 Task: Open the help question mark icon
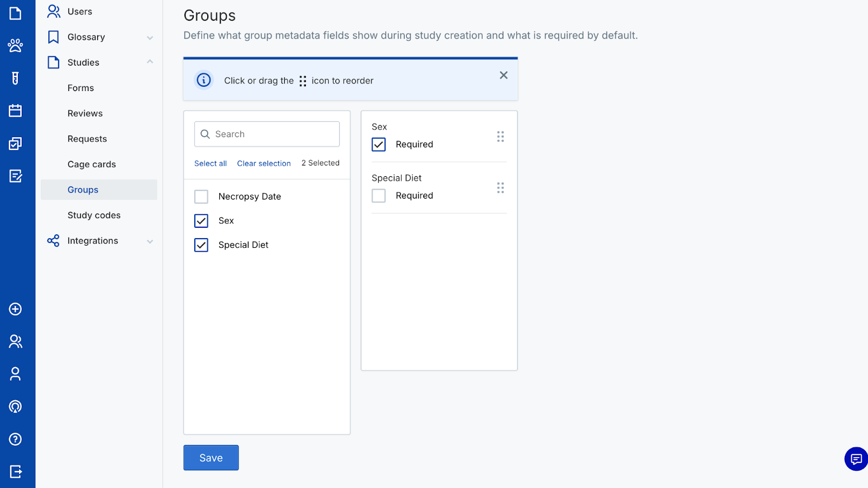15,439
